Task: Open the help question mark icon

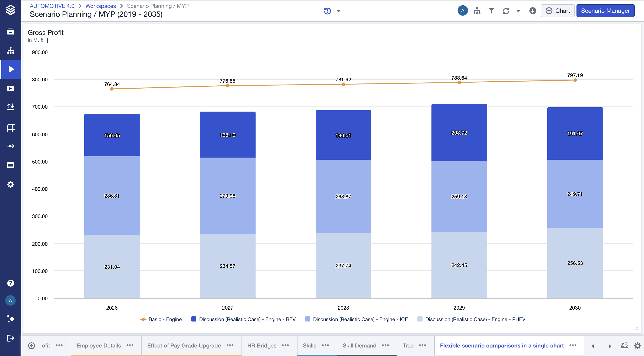Action: 10,283
